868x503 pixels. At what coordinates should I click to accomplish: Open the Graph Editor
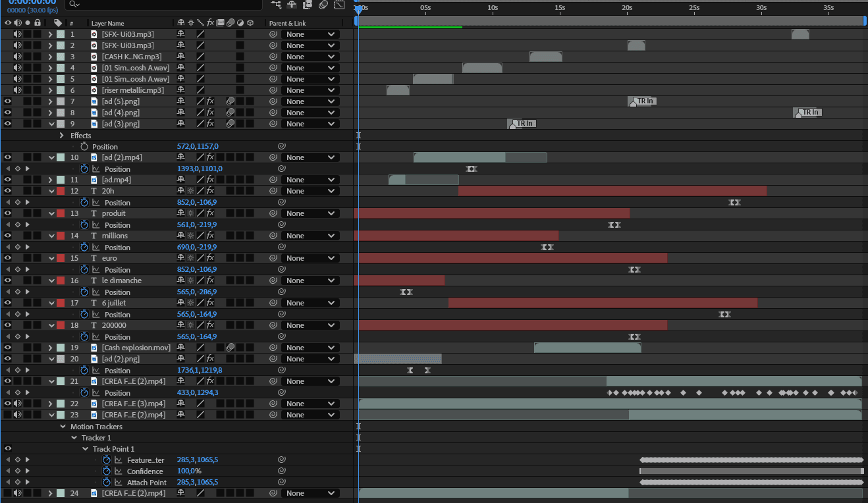point(339,5)
